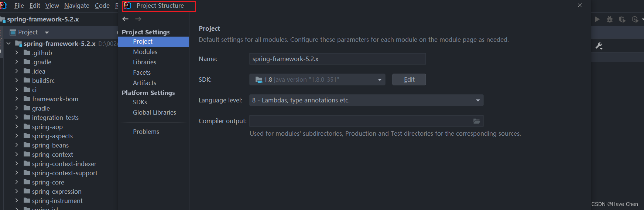Viewport: 644px width, 210px height.
Task: Select the ci folder row
Action: [61, 89]
